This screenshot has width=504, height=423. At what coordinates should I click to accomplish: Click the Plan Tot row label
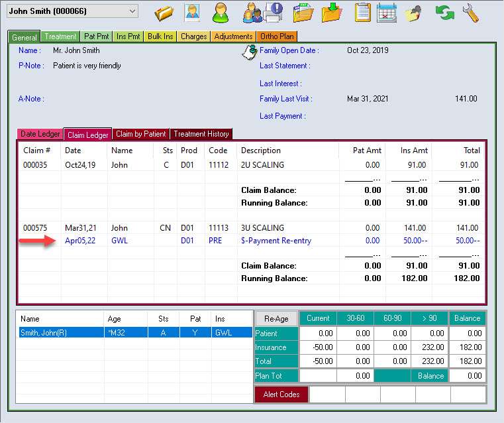pyautogui.click(x=276, y=376)
